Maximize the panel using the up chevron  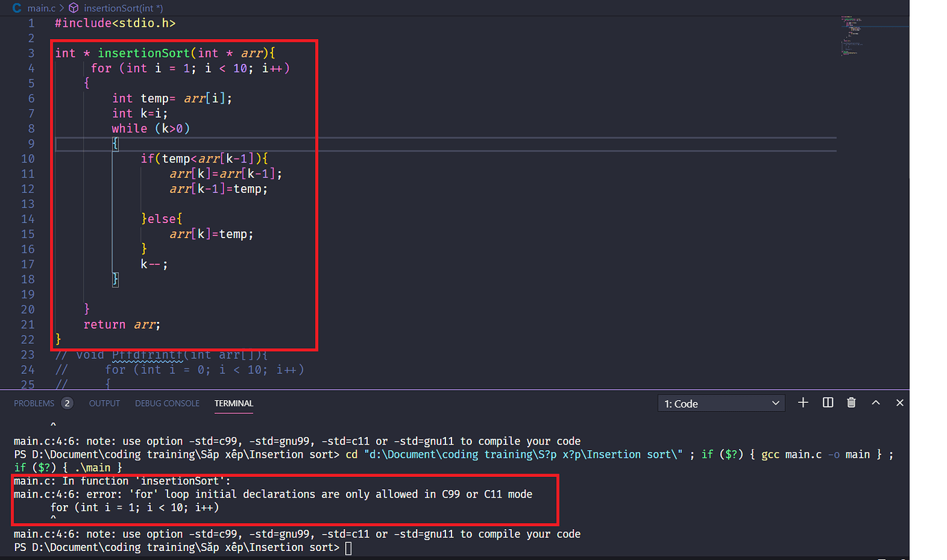point(876,403)
